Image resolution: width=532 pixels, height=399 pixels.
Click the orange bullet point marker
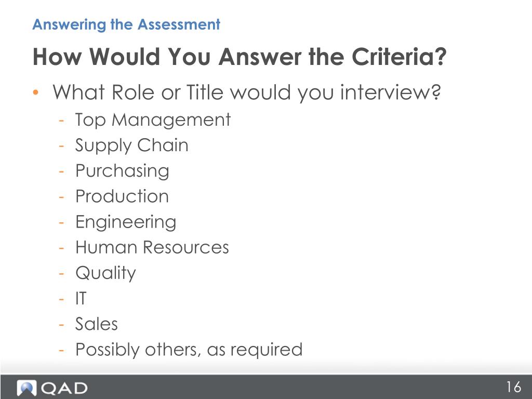(x=36, y=92)
